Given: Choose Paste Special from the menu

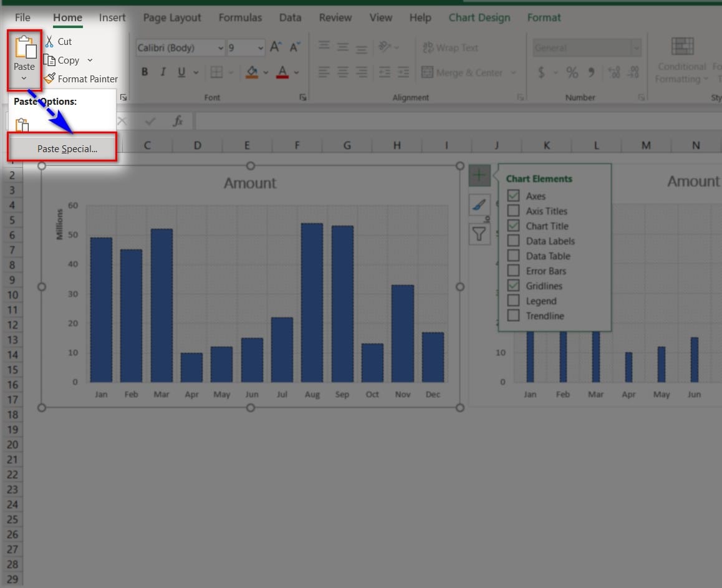Looking at the screenshot, I should click(67, 149).
